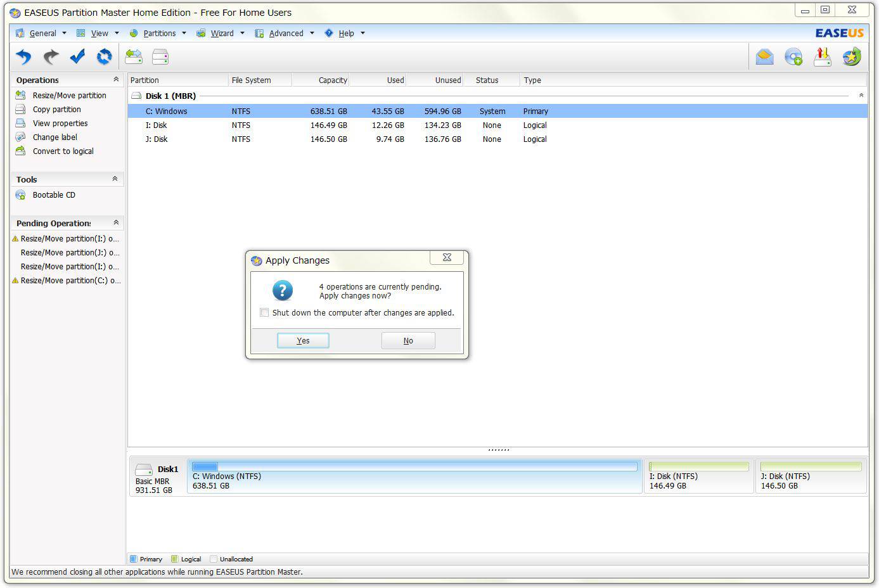The height and width of the screenshot is (588, 879).
Task: Click the Resize/Move partition toolbar icon
Action: [134, 57]
